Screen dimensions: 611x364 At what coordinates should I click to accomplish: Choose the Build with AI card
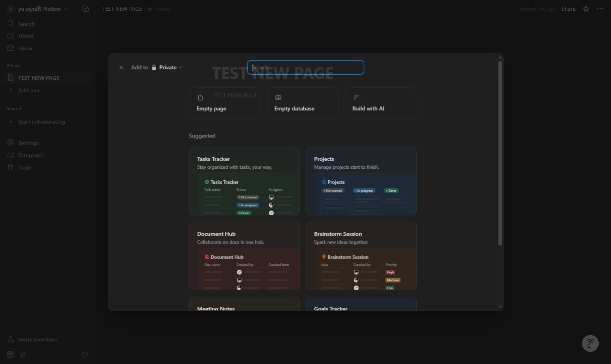pyautogui.click(x=381, y=103)
